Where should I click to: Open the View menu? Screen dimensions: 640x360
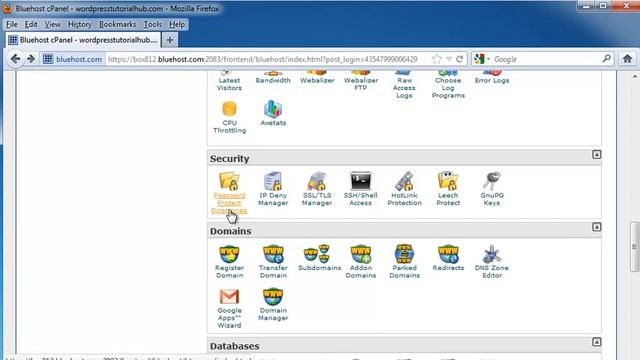click(x=52, y=24)
